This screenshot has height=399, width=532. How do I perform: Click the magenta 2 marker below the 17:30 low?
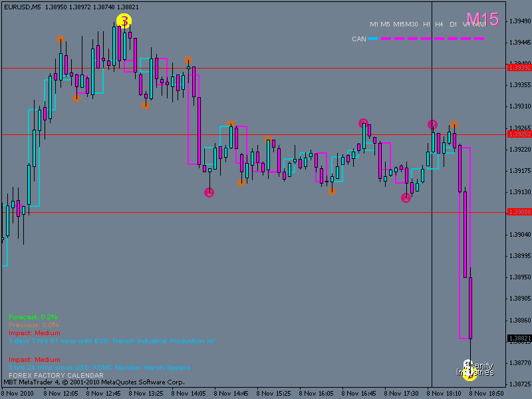(406, 198)
